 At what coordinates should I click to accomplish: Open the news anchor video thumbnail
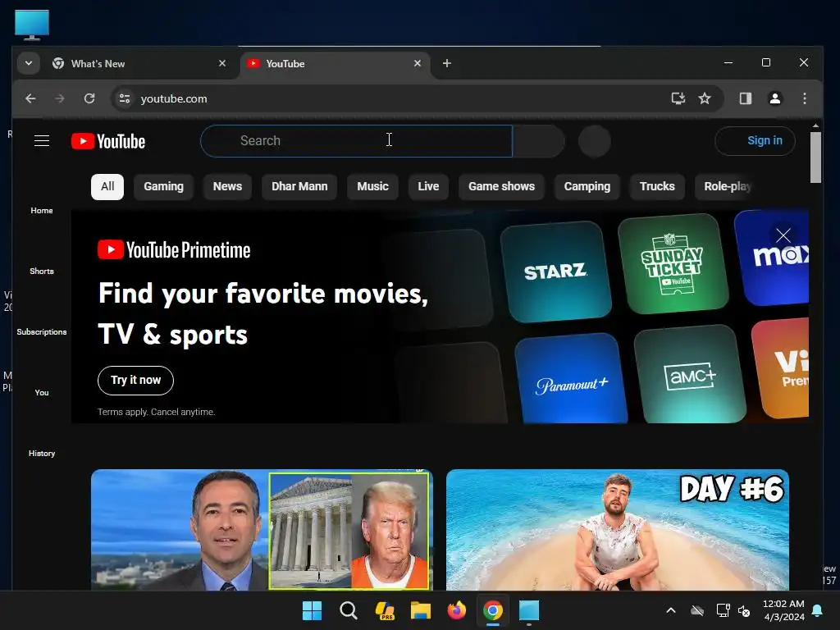pos(262,530)
